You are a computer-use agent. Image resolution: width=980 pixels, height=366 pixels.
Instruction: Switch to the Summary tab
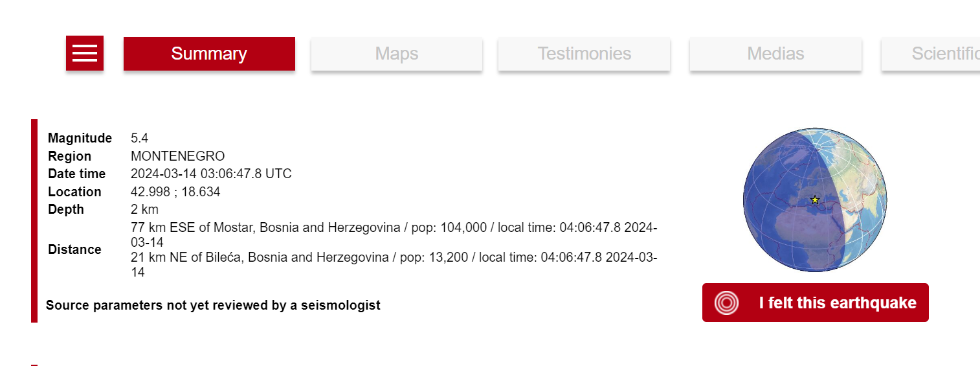pyautogui.click(x=209, y=54)
